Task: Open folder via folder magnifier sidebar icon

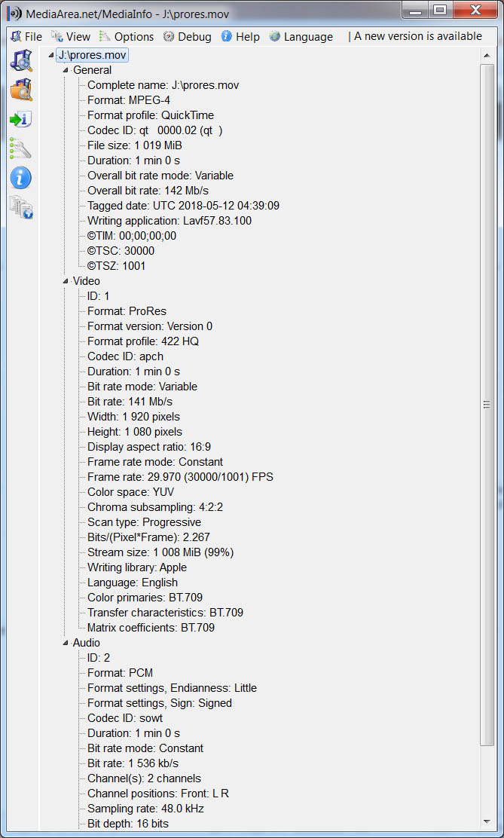Action: 21,89
